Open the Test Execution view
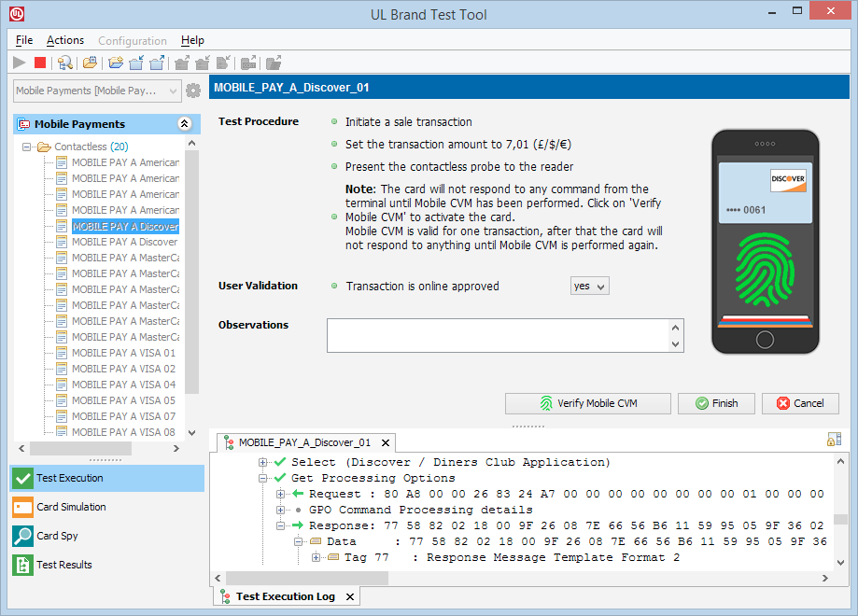The width and height of the screenshot is (858, 616). pos(107,478)
